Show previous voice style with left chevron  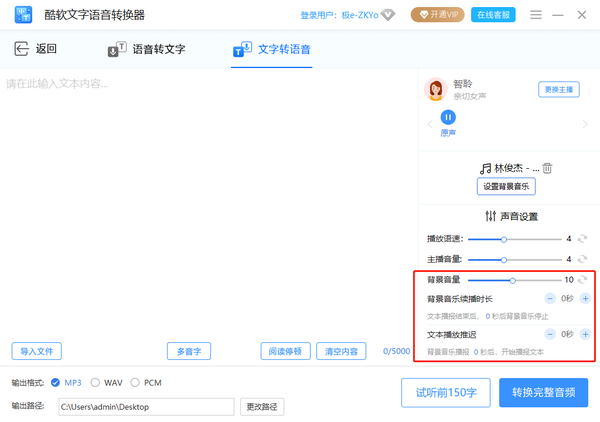pyautogui.click(x=430, y=124)
